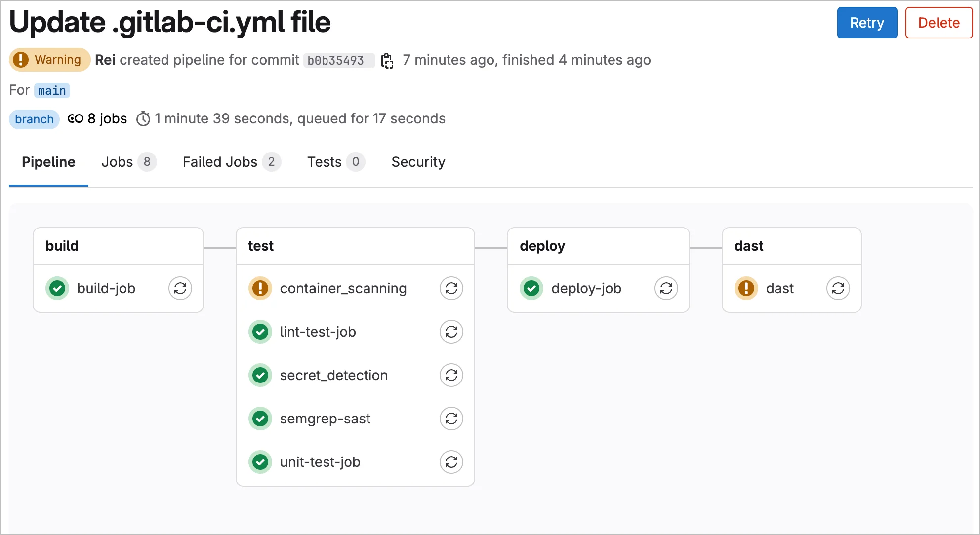
Task: Click the linked-jobs icon next to 8 jobs
Action: click(75, 118)
